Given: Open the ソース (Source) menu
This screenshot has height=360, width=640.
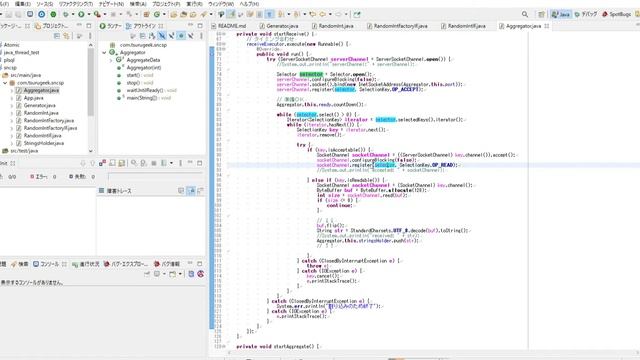Looking at the screenshot, I should point(45,4).
